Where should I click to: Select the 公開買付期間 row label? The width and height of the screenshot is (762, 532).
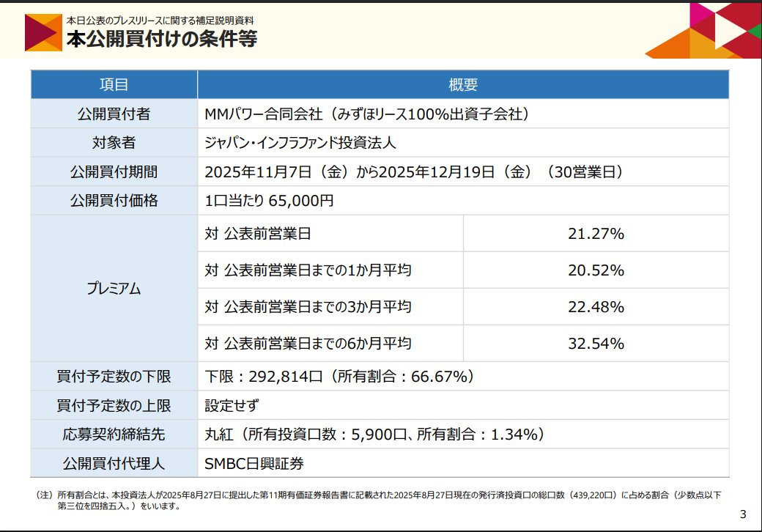114,171
